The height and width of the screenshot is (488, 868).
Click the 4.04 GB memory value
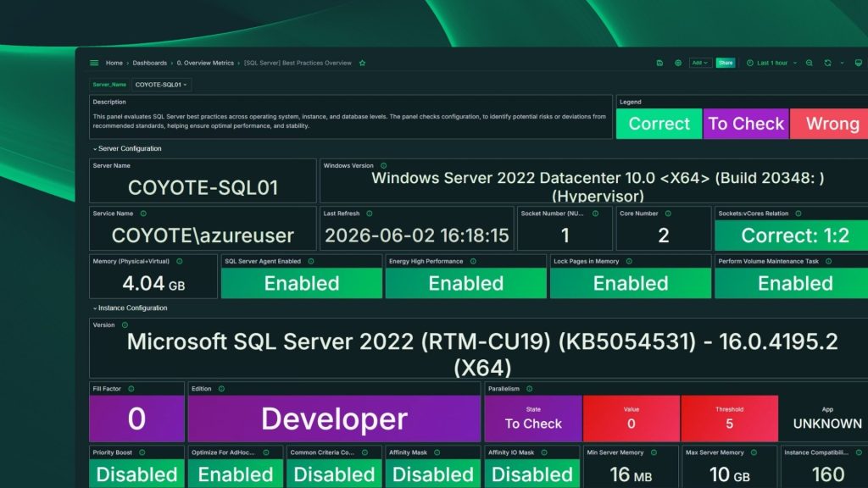coord(153,284)
